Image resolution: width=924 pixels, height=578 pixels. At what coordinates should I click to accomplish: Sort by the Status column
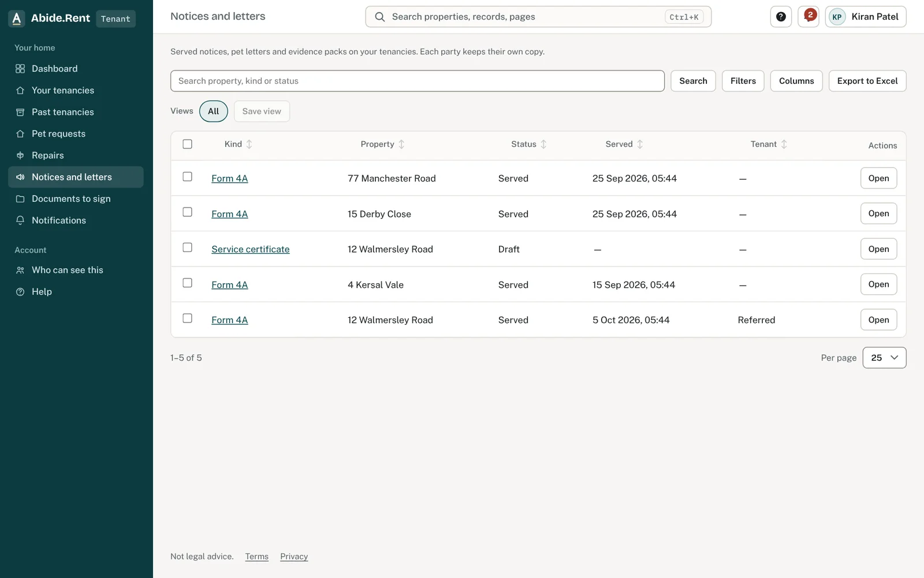pyautogui.click(x=529, y=144)
